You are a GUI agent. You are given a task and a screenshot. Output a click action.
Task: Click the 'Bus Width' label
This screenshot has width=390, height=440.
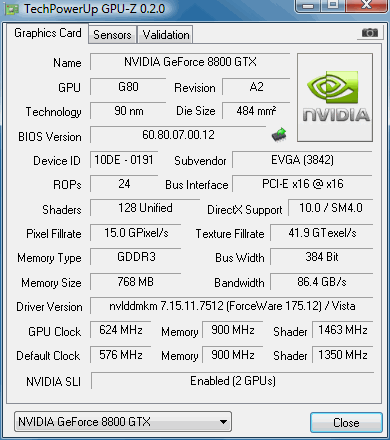(x=240, y=258)
